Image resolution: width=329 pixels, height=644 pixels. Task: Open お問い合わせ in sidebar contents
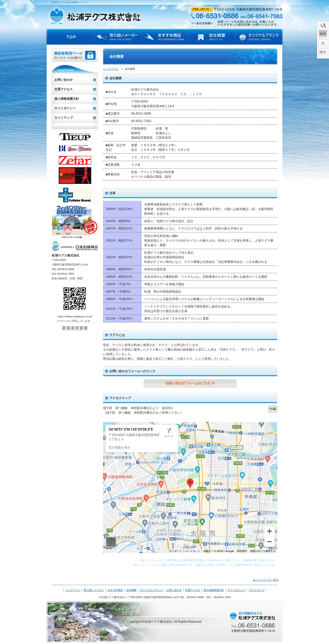click(75, 80)
